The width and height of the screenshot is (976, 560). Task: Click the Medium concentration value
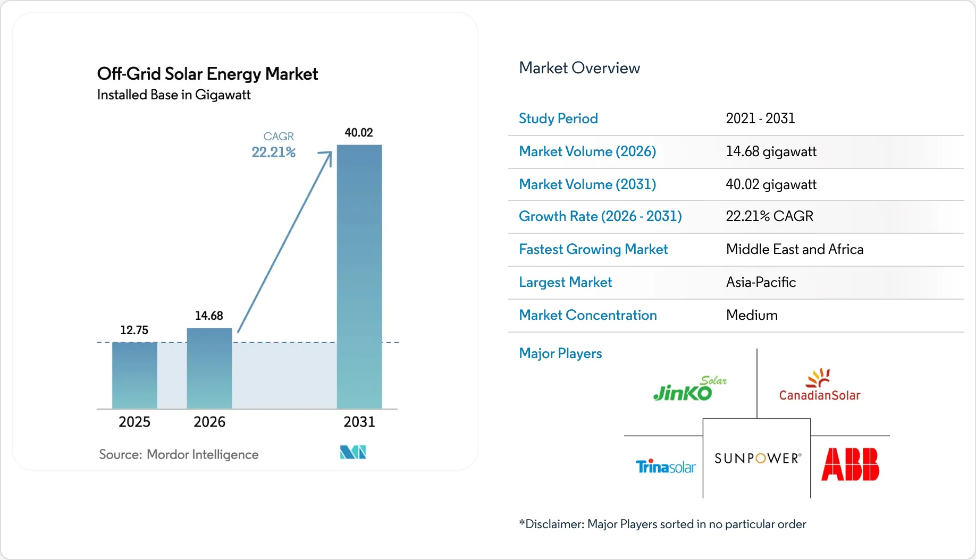pyautogui.click(x=752, y=315)
